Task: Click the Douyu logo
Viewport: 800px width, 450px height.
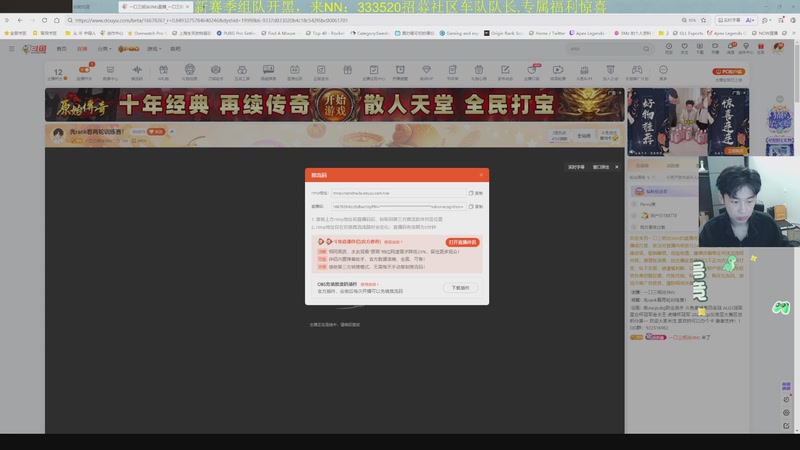Action: click(34, 49)
